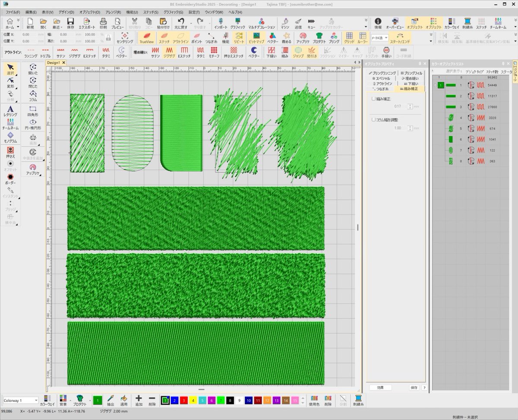Screen dimensions: 518x420
Task: Select the モノグラム (Monogram) tool
Action: pos(11,138)
